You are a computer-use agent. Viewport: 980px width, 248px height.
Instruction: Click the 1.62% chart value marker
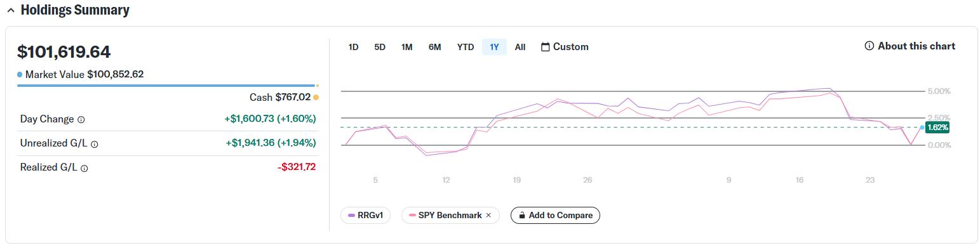(x=937, y=127)
